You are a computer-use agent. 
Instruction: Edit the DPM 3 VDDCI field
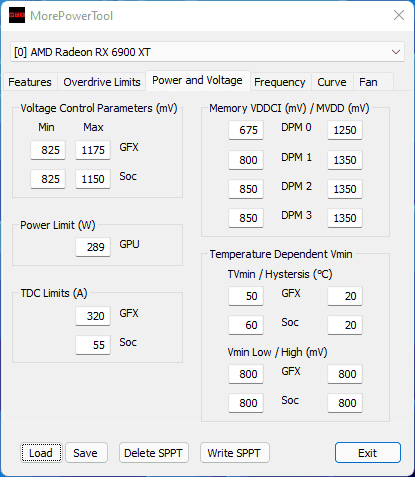pos(246,218)
